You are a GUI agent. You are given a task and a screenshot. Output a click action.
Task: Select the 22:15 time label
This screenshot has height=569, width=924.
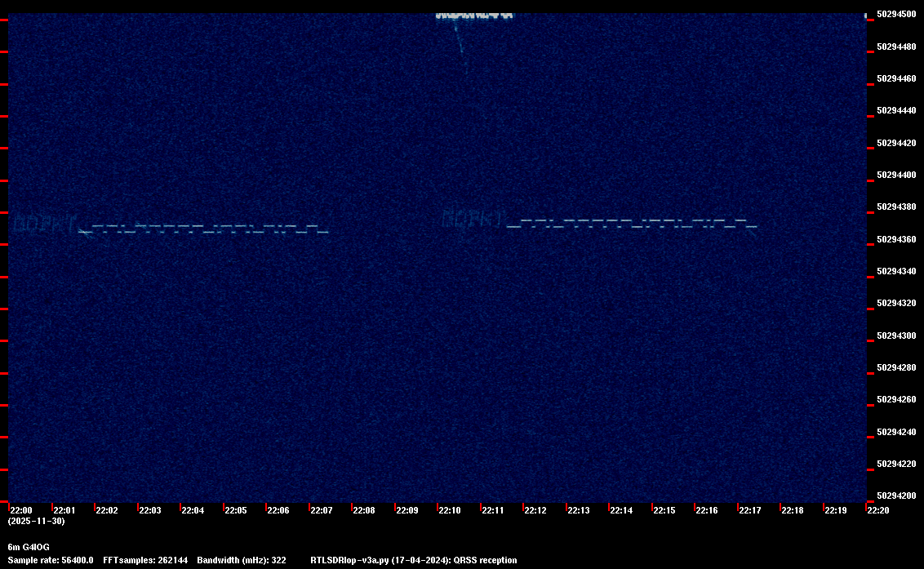click(664, 510)
